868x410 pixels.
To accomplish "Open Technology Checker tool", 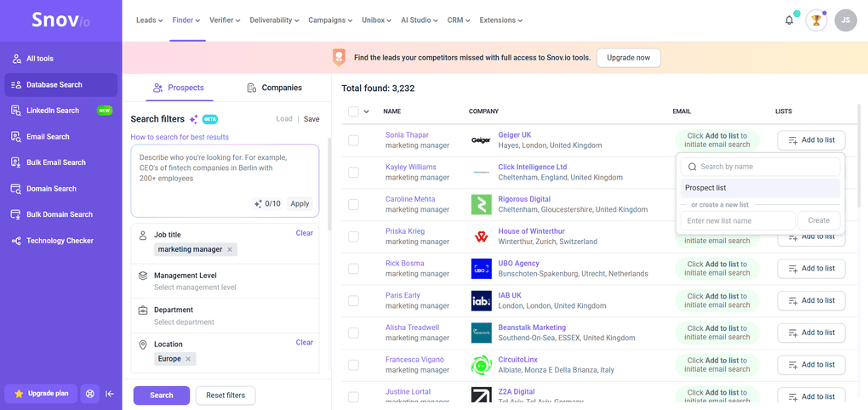I will 61,241.
